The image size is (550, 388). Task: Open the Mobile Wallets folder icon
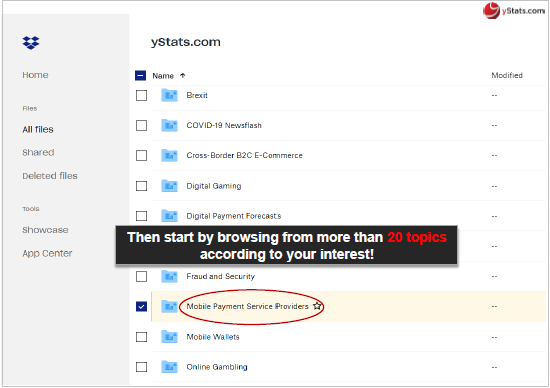[x=169, y=337]
